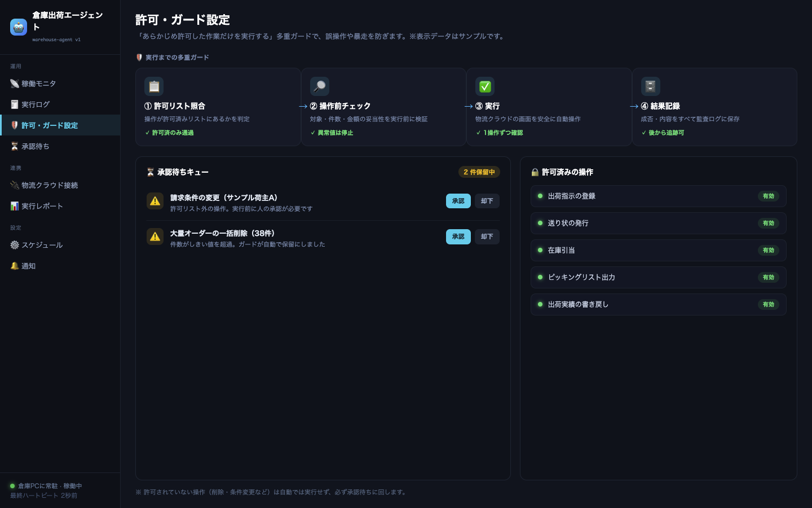Reject 大量オーダーの一括削除 with 却下 button

pos(487,237)
